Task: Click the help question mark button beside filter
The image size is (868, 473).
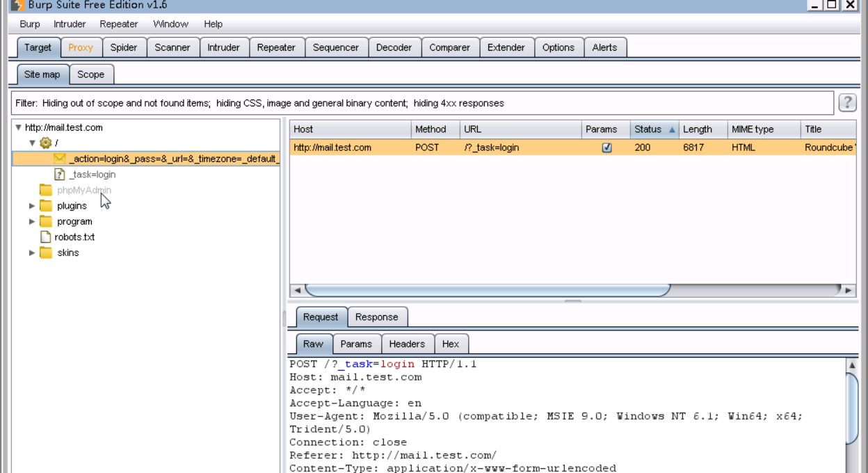Action: (x=847, y=103)
